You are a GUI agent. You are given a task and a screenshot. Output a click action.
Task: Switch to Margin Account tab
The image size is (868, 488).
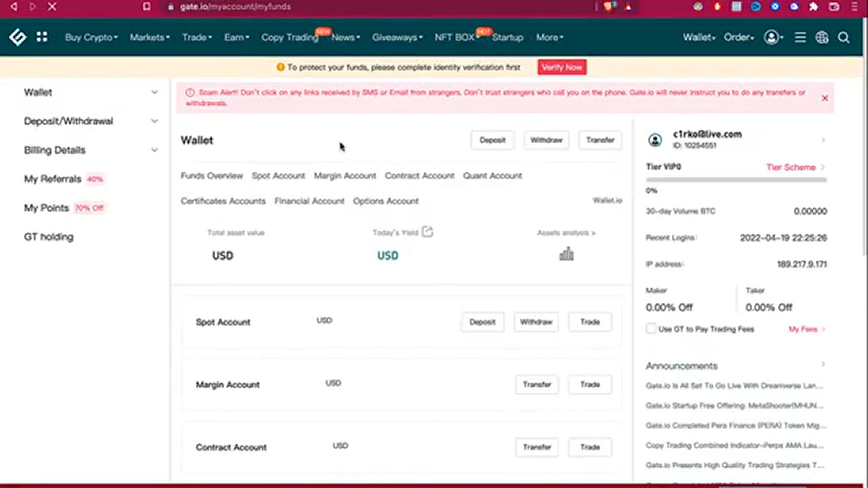[x=345, y=176]
